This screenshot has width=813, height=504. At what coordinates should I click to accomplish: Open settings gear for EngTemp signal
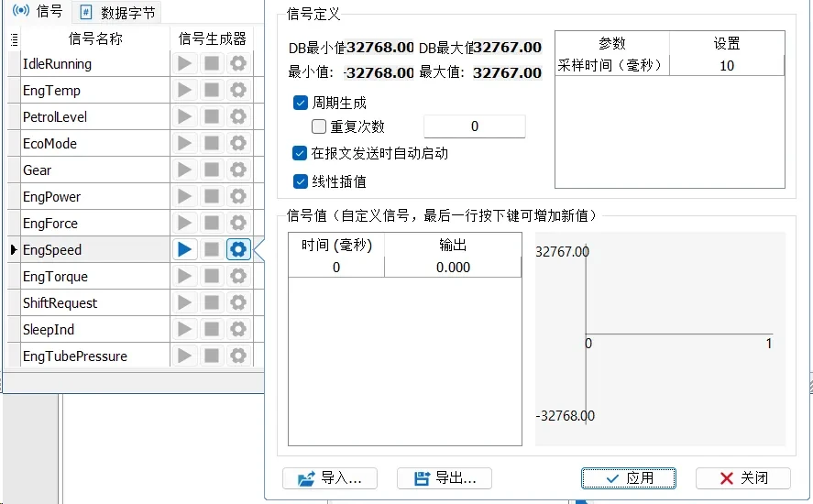click(238, 90)
